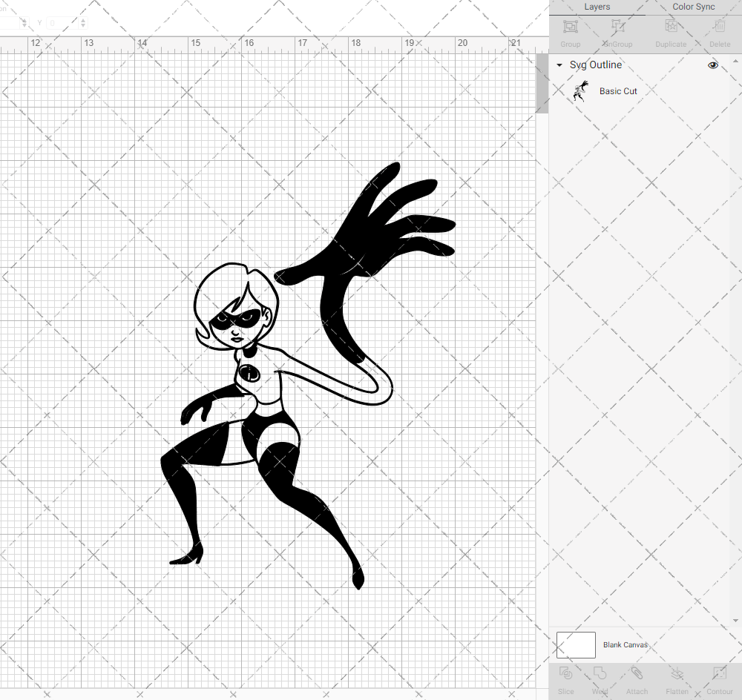Select the Svg Outline layer name
742x700 pixels.
pyautogui.click(x=596, y=65)
